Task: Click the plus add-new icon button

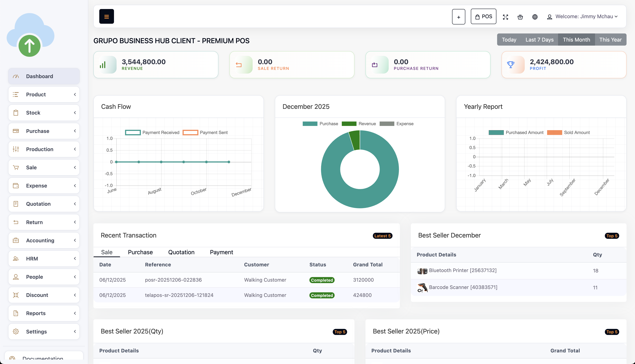Action: coord(459,17)
